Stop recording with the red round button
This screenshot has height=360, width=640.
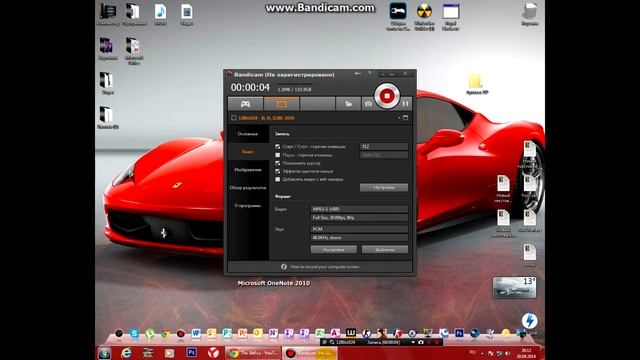pyautogui.click(x=387, y=96)
